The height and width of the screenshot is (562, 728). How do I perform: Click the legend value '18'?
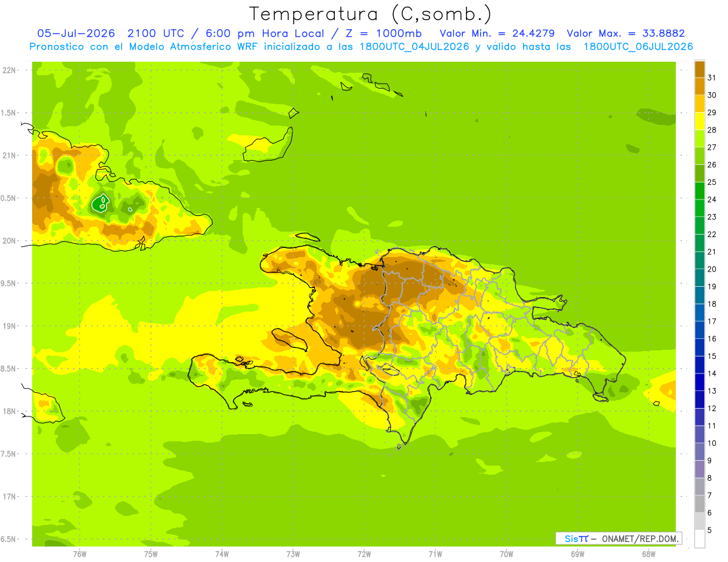click(x=712, y=304)
